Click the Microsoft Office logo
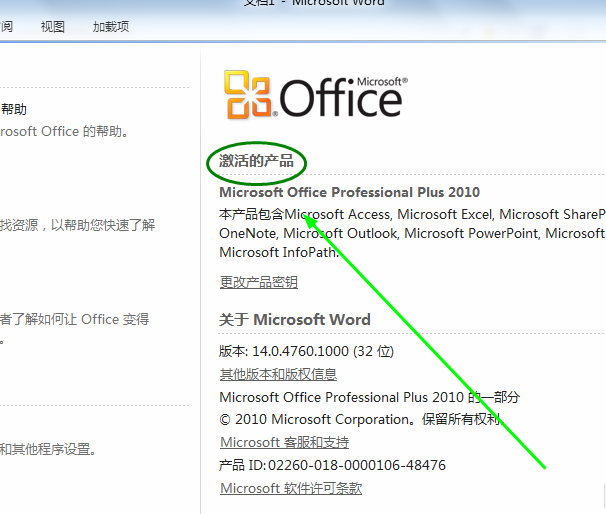Image resolution: width=606 pixels, height=514 pixels. [x=314, y=96]
